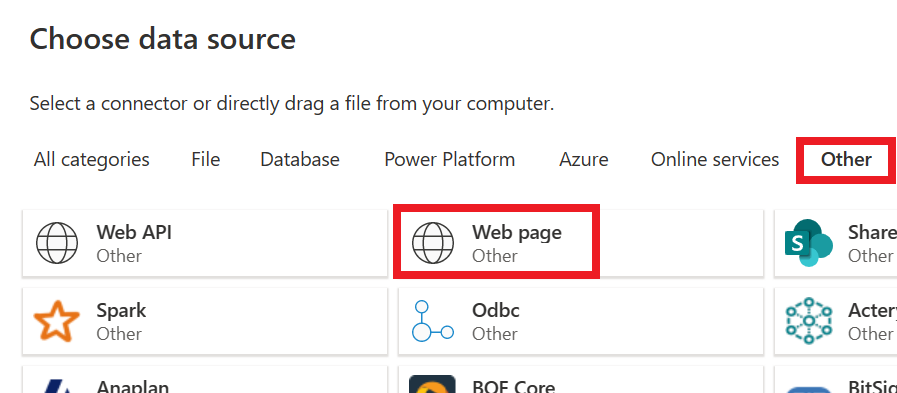The width and height of the screenshot is (897, 393).
Task: Choose the Anaplan connector card
Action: pyautogui.click(x=205, y=379)
